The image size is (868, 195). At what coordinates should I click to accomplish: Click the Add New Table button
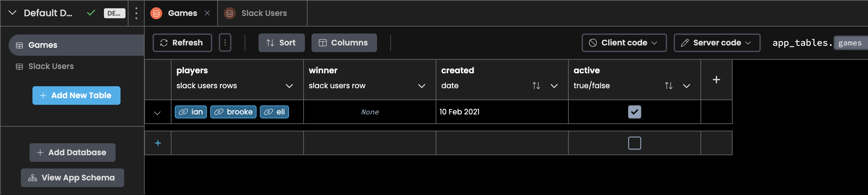[x=76, y=96]
